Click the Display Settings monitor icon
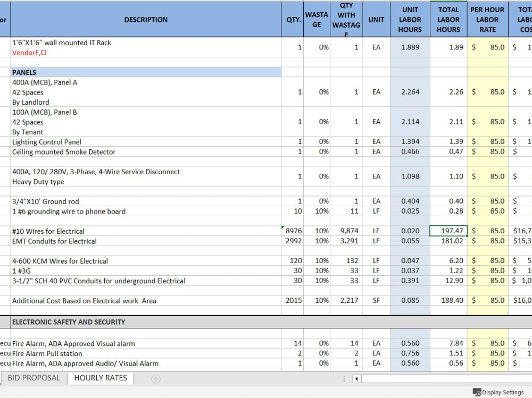 coord(477,392)
